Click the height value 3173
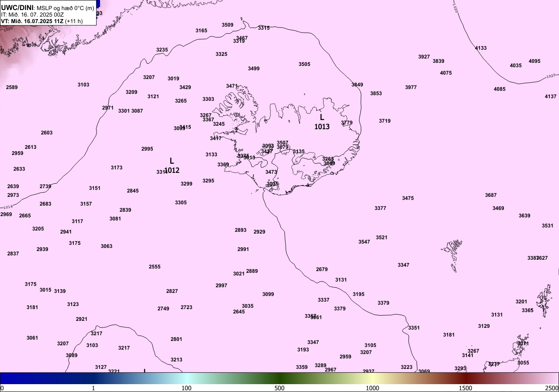The width and height of the screenshot is (559, 392). pyautogui.click(x=117, y=168)
